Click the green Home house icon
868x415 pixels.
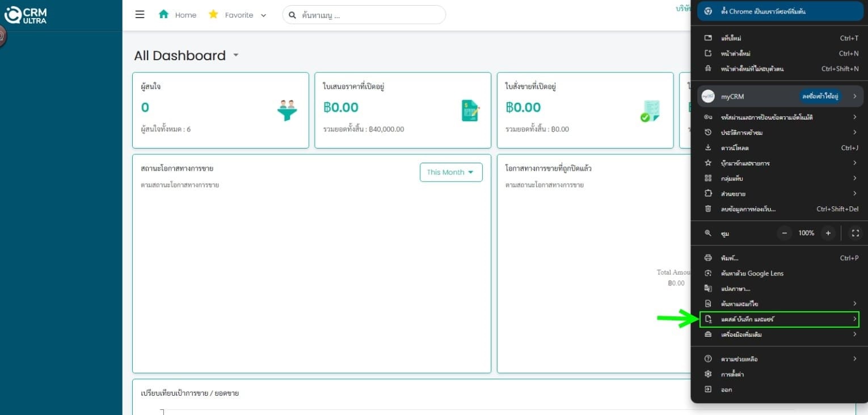(164, 14)
